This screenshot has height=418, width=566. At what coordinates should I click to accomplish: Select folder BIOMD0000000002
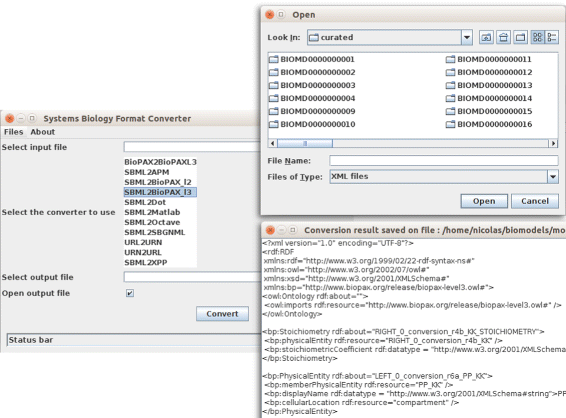[312, 72]
